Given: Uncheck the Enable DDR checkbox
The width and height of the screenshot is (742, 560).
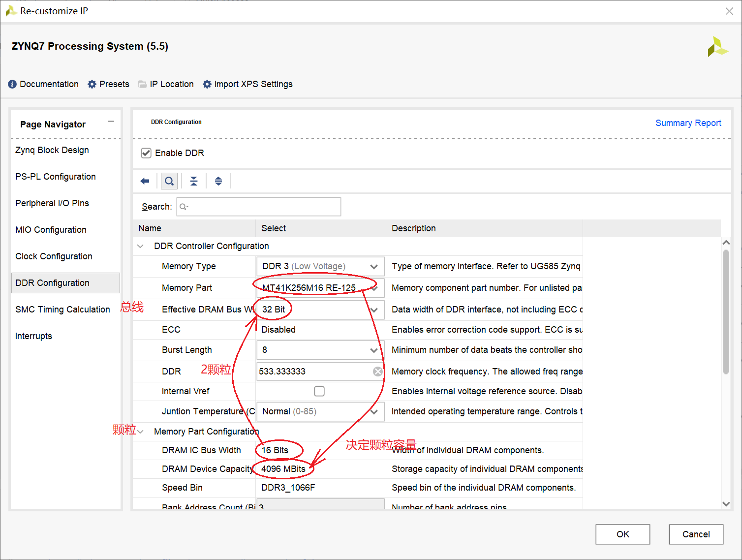Looking at the screenshot, I should [x=146, y=153].
